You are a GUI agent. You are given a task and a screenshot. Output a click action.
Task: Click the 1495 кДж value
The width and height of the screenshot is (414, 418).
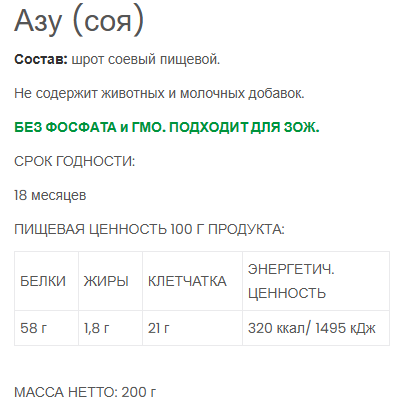[x=345, y=328]
